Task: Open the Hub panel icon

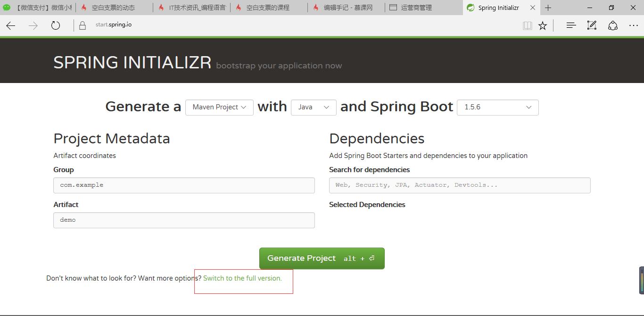Action: coord(570,25)
